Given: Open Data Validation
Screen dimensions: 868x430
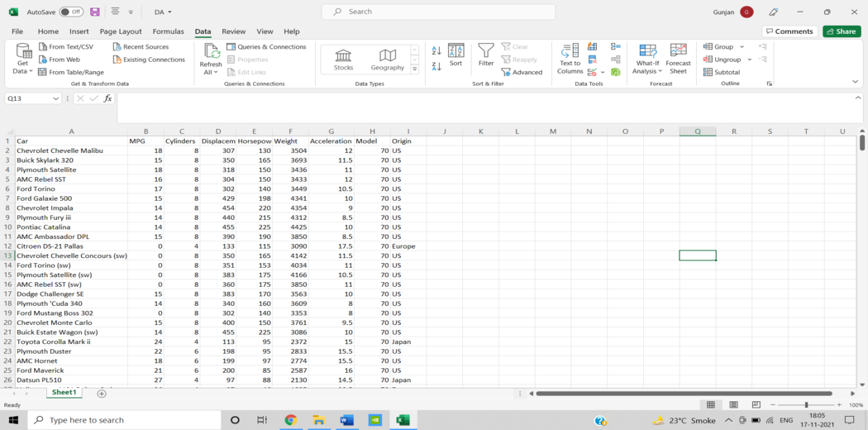Looking at the screenshot, I should [592, 73].
